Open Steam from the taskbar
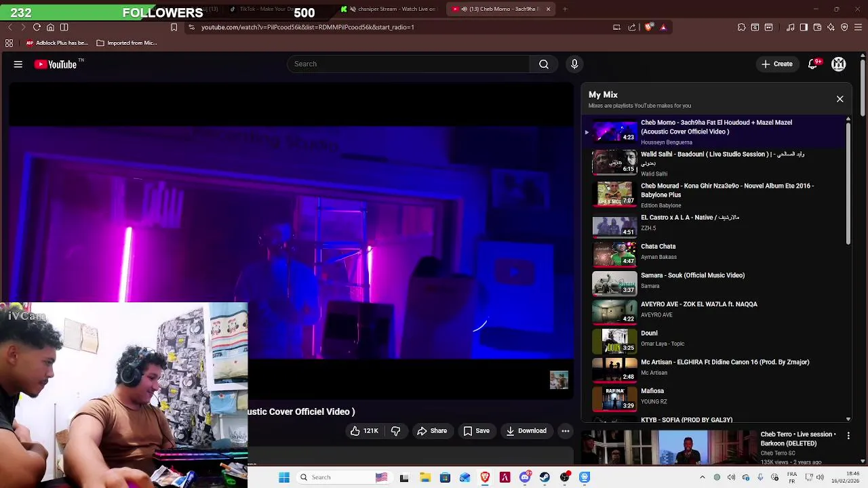 click(x=545, y=477)
